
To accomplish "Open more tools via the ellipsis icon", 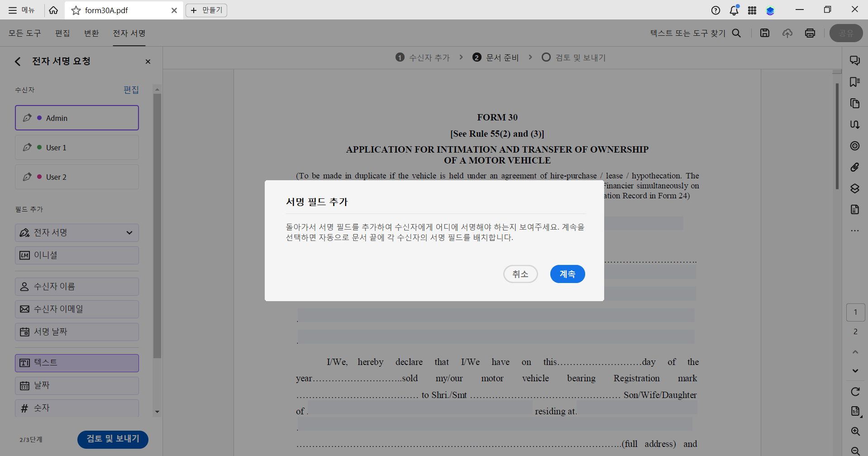I will [x=855, y=230].
